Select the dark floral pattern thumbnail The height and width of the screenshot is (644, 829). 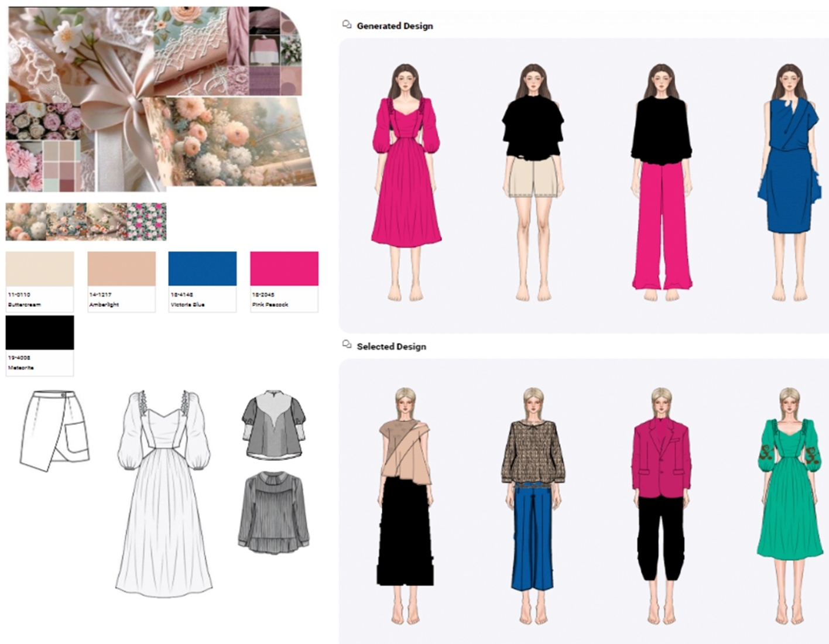click(x=146, y=221)
